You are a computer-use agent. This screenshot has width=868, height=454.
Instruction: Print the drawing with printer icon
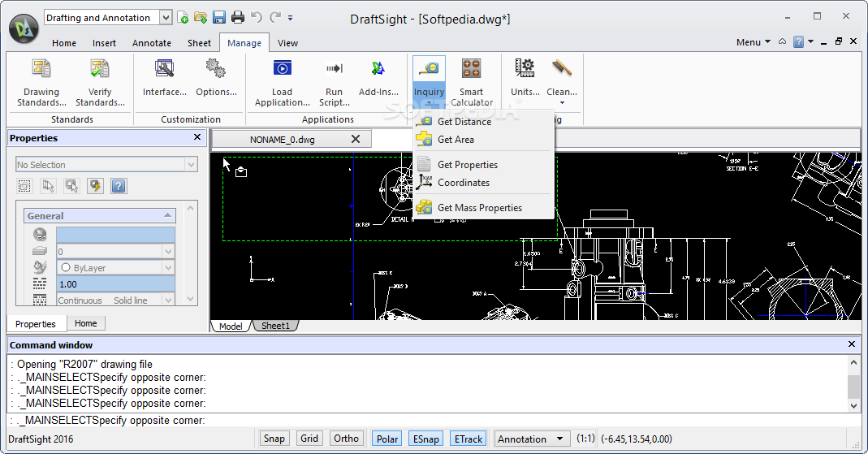[237, 18]
